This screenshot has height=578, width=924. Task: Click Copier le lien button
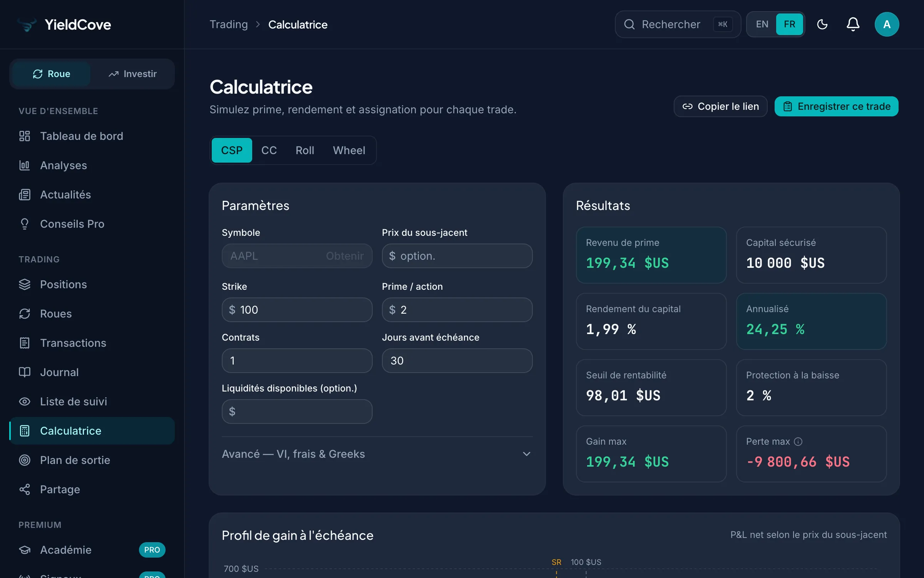click(720, 106)
